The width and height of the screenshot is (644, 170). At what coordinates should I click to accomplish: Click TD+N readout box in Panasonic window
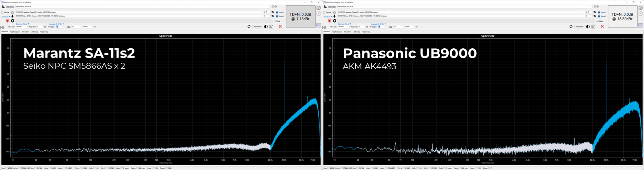(623, 16)
